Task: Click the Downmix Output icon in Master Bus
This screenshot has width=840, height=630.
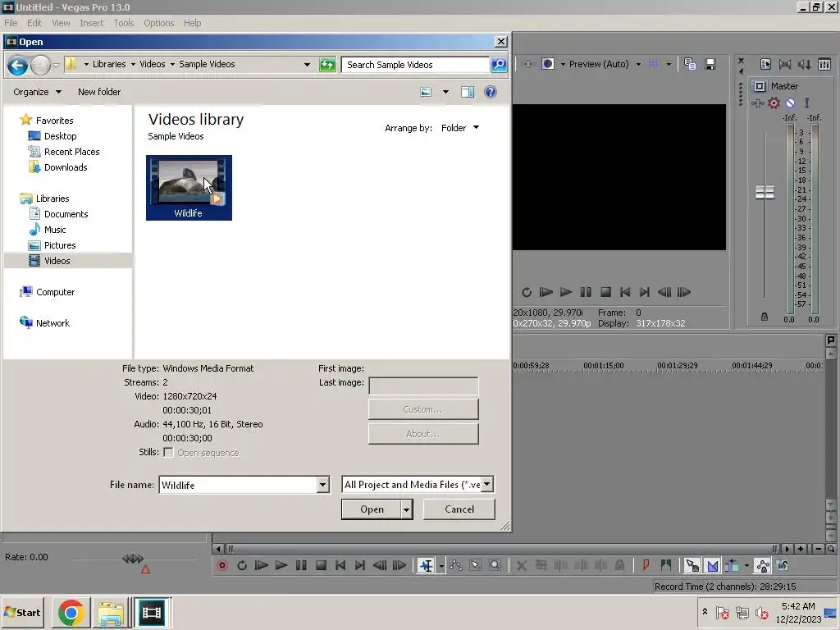Action: (x=785, y=64)
